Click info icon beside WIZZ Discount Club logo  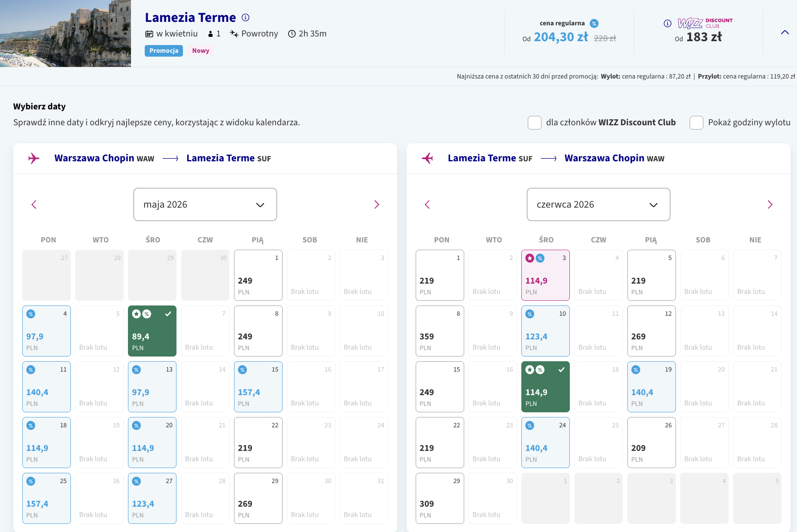click(667, 23)
